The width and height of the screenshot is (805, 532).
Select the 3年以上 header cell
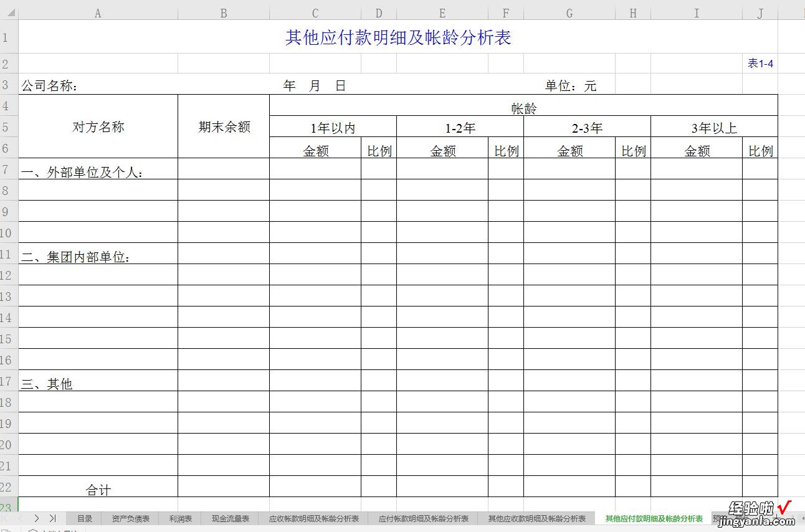pos(714,127)
